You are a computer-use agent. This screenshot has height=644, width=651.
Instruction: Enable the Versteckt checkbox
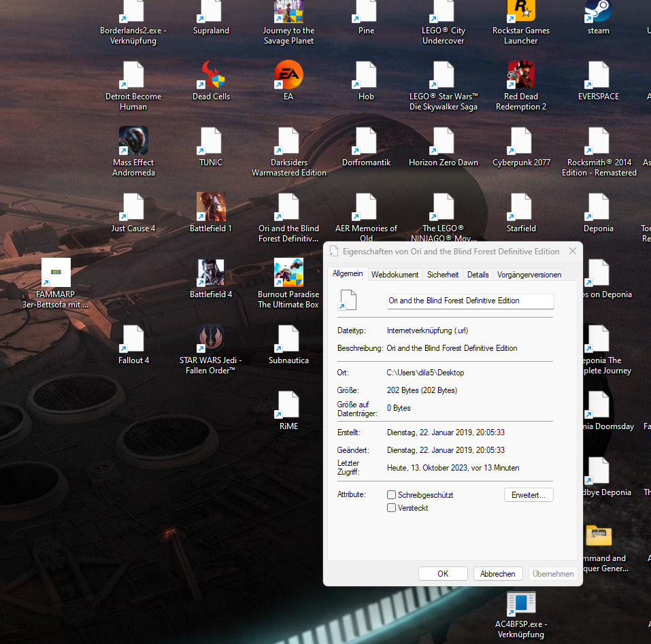click(x=391, y=507)
